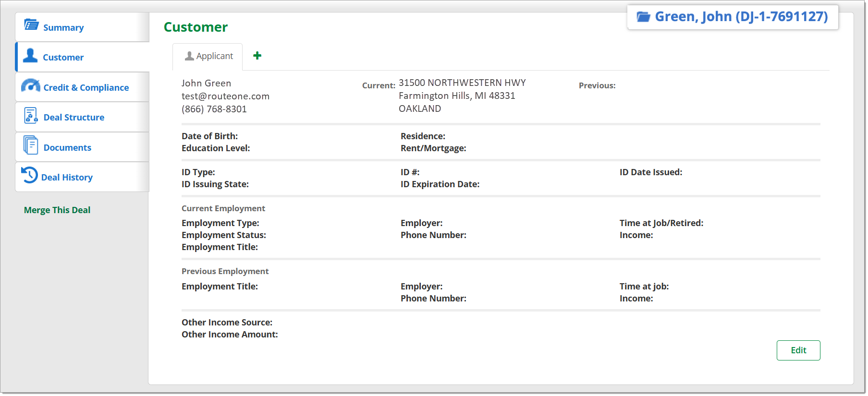Click the Time at Job/Retired label
This screenshot has height=396, width=868.
(661, 223)
